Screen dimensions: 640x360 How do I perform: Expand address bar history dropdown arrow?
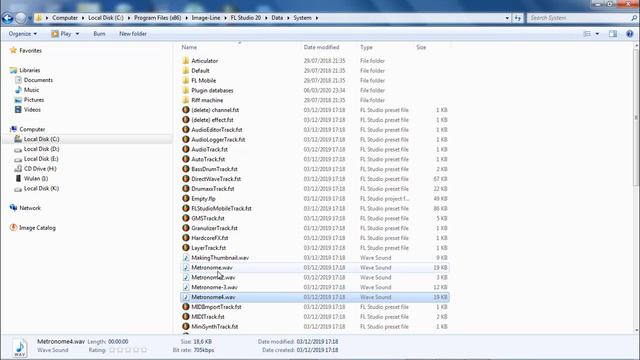(x=507, y=18)
